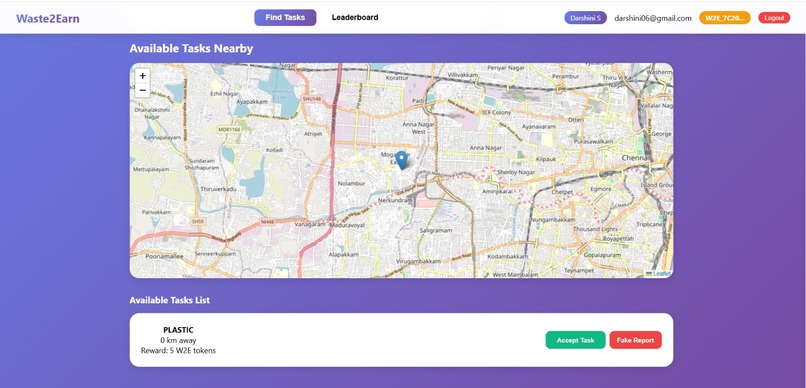This screenshot has width=806, height=388.
Task: Click the 'Reward: 5 W2E tokens' text
Action: 178,350
